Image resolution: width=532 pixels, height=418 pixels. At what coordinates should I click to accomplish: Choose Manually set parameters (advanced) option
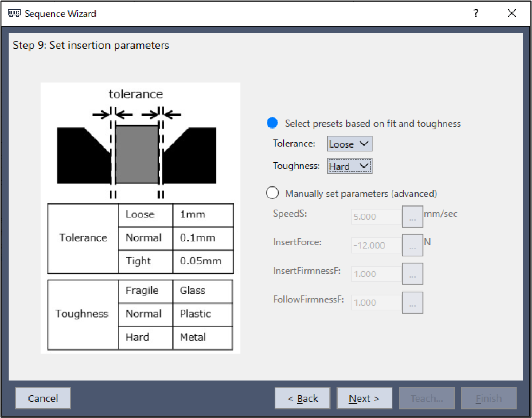pos(272,193)
